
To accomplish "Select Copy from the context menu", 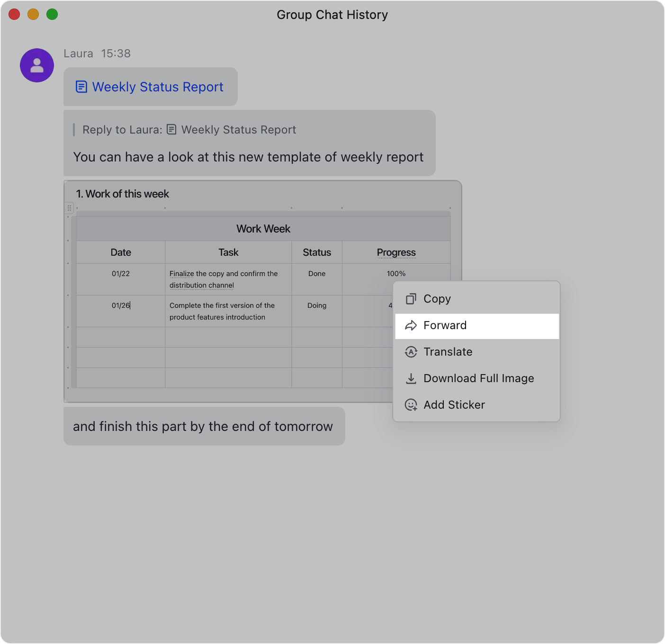I will point(437,299).
